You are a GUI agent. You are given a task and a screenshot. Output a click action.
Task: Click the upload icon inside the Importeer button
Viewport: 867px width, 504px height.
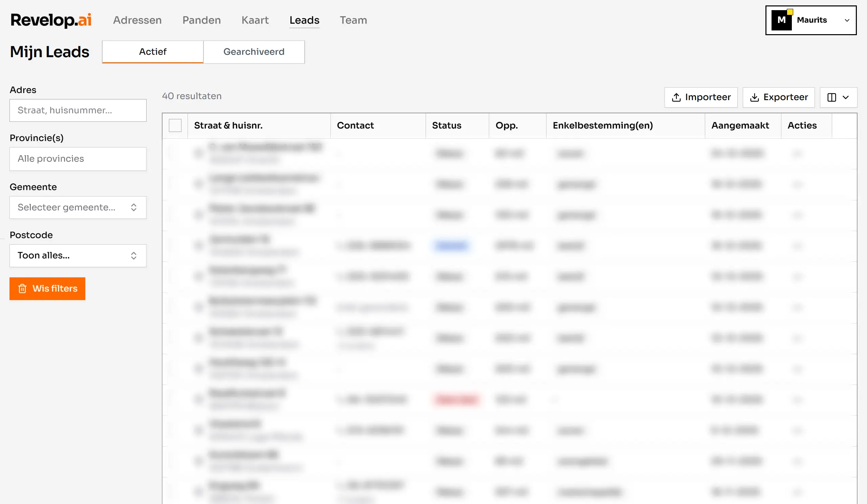point(676,97)
